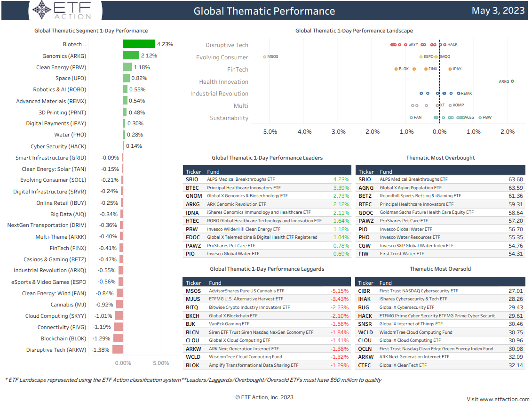Select Amplify Transformational Data Sharing ETF
This screenshot has width=532, height=403.
pos(254,365)
